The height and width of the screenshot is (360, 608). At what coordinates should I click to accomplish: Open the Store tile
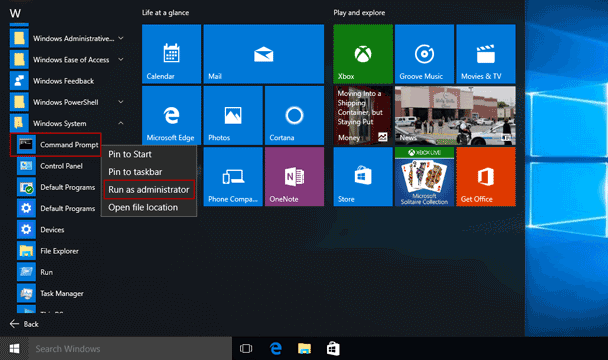(x=363, y=177)
